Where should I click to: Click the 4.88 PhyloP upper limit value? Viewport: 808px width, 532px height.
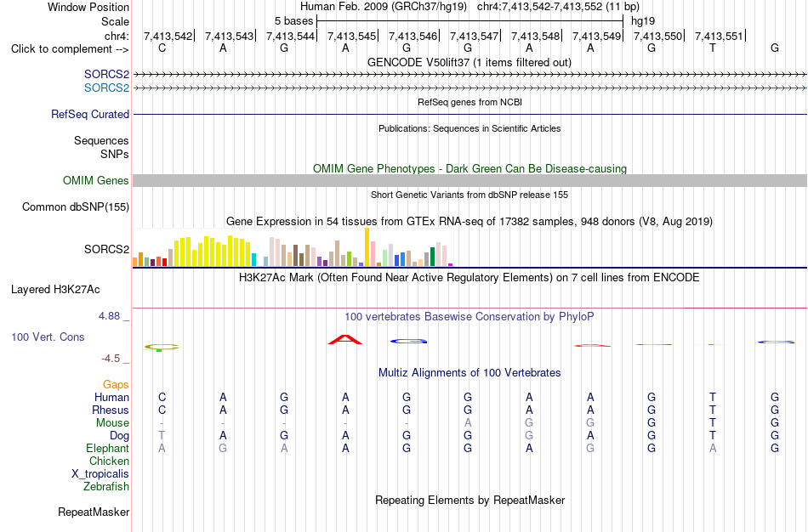coord(109,316)
